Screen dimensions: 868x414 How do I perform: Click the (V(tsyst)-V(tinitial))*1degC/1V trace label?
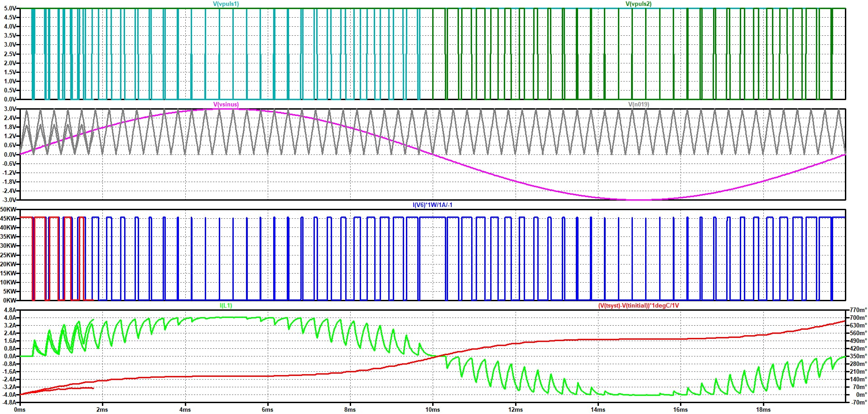[x=638, y=305]
